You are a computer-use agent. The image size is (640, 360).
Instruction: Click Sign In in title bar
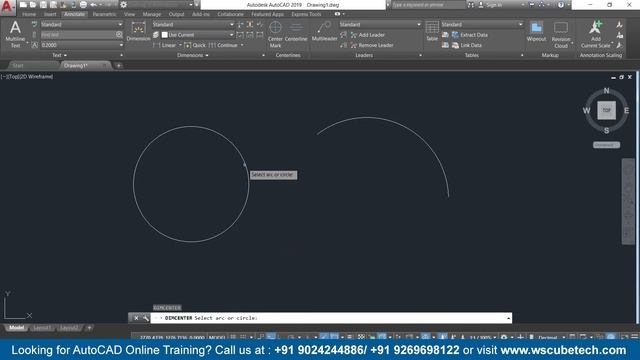tap(490, 5)
